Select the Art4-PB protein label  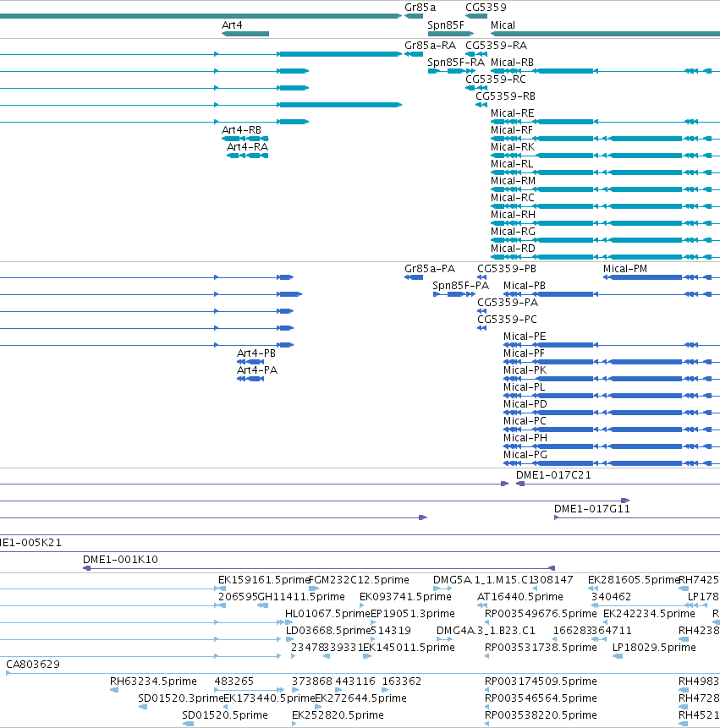tap(256, 353)
